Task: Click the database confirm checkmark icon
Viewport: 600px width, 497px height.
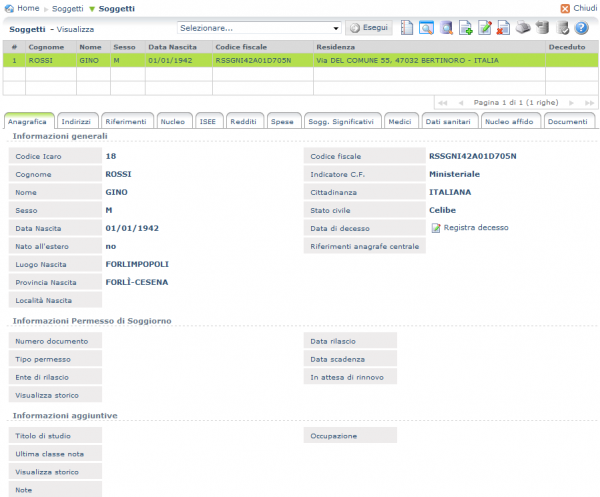Action: click(x=562, y=28)
